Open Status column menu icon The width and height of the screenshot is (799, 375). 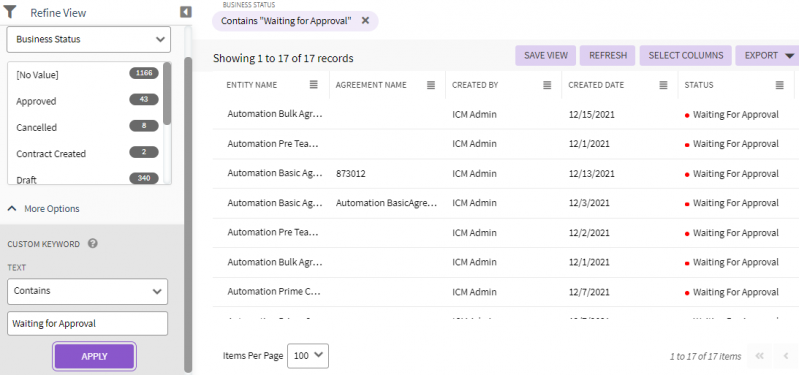(x=780, y=85)
